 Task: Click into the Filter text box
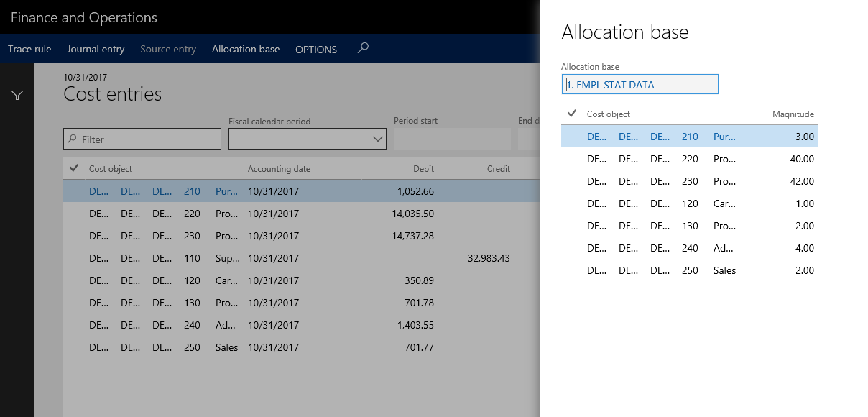click(147, 139)
